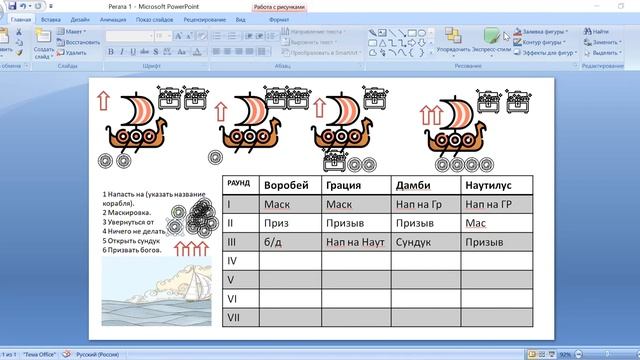Align text to the right
The height and width of the screenshot is (360, 640).
238,51
